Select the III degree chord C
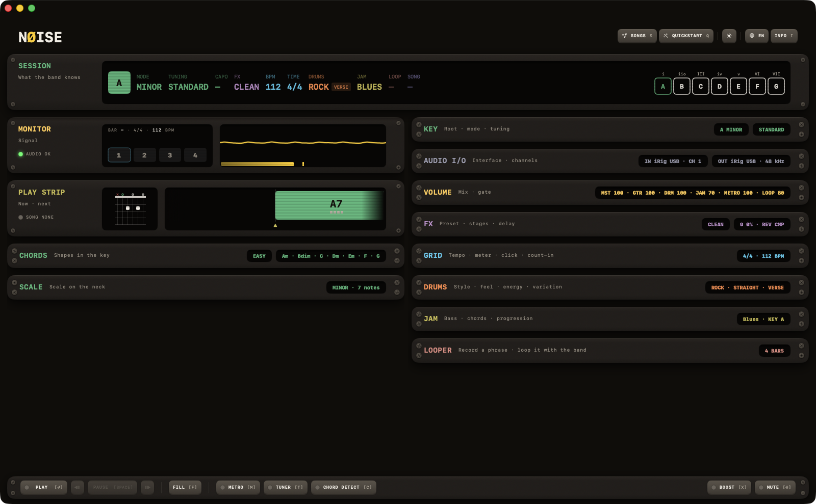The height and width of the screenshot is (504, 816). [701, 86]
